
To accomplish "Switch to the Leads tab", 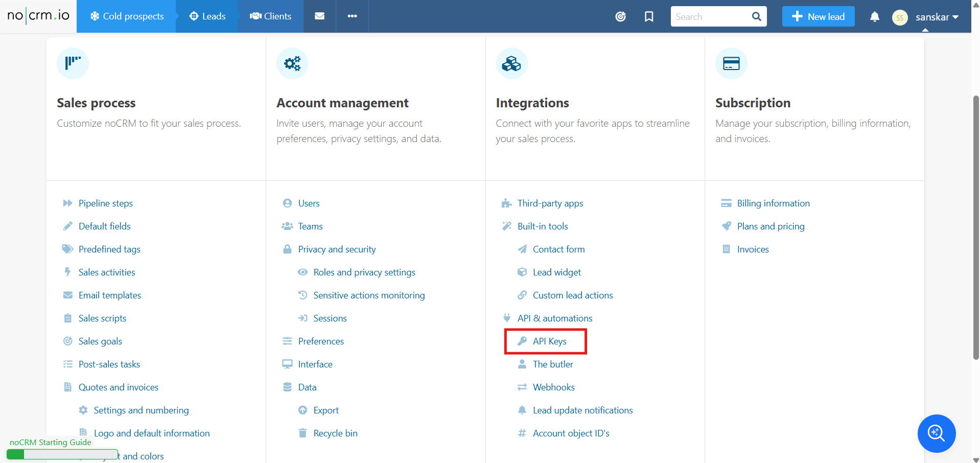I will pos(207,16).
